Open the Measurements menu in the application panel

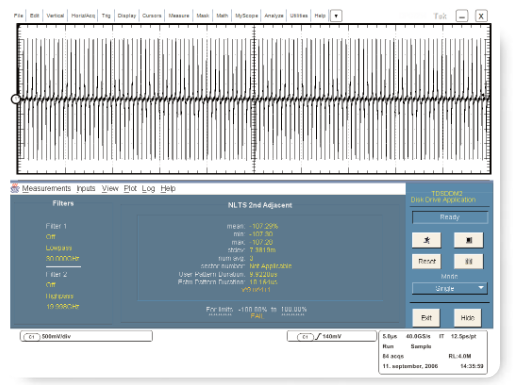[x=46, y=188]
